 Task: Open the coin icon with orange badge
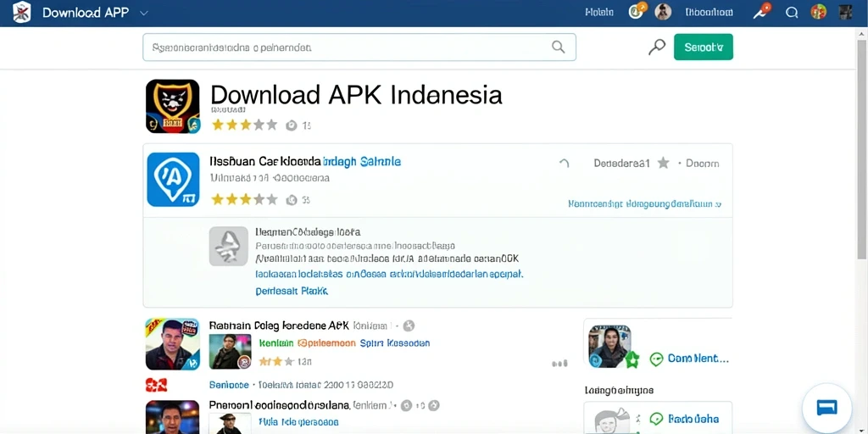[637, 11]
